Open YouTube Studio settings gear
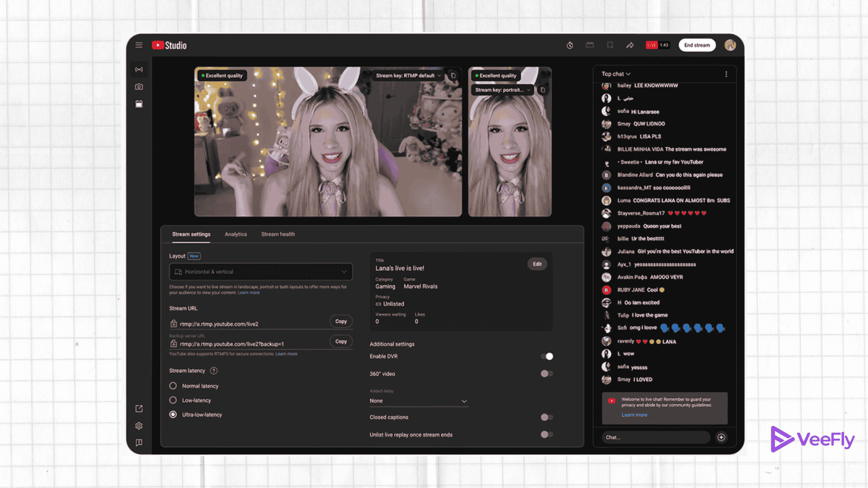The image size is (868, 488). (x=139, y=425)
